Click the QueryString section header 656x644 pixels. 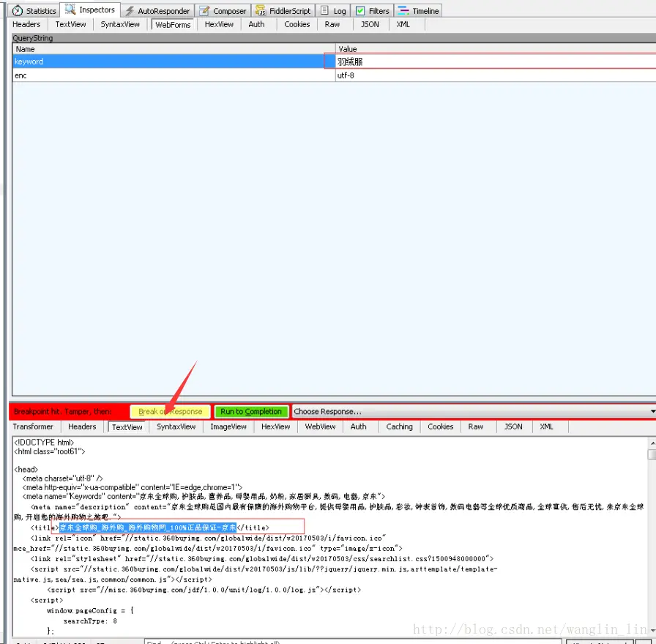pyautogui.click(x=333, y=38)
